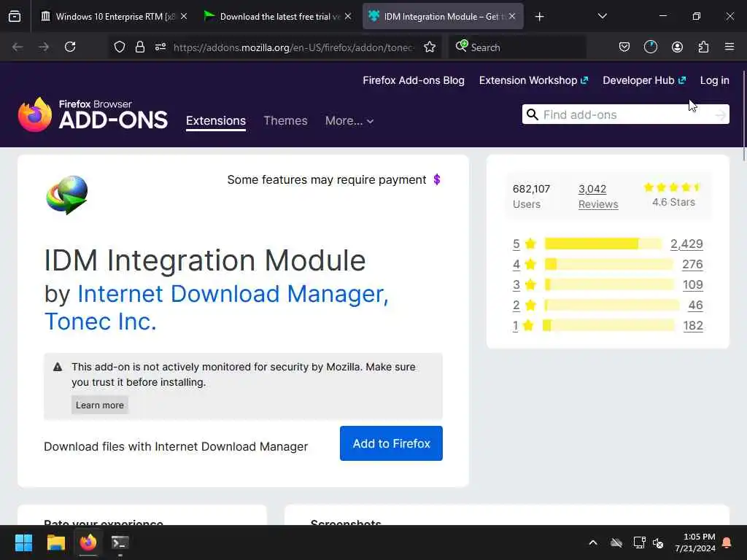747x560 pixels.
Task: Bookmark this page with star icon
Action: click(430, 47)
